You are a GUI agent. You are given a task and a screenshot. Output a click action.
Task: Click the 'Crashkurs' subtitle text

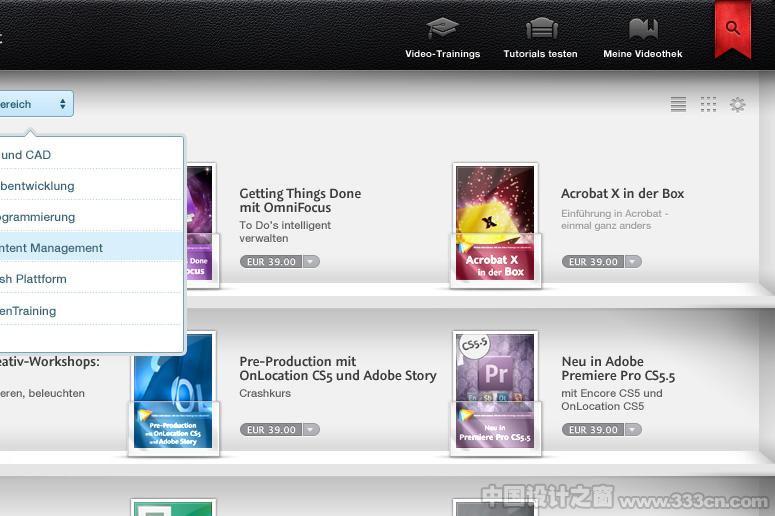click(x=265, y=393)
